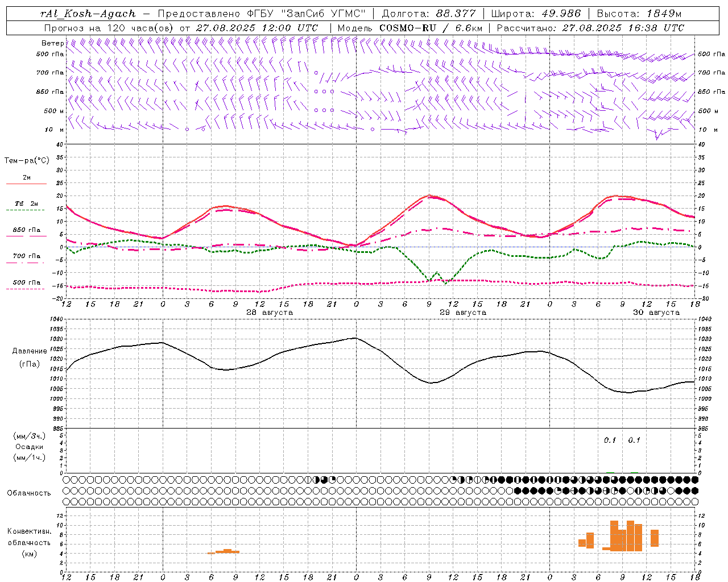The height and width of the screenshot is (582, 728).
Task: Click the Td 2м dew point legend label
Action: (x=27, y=203)
